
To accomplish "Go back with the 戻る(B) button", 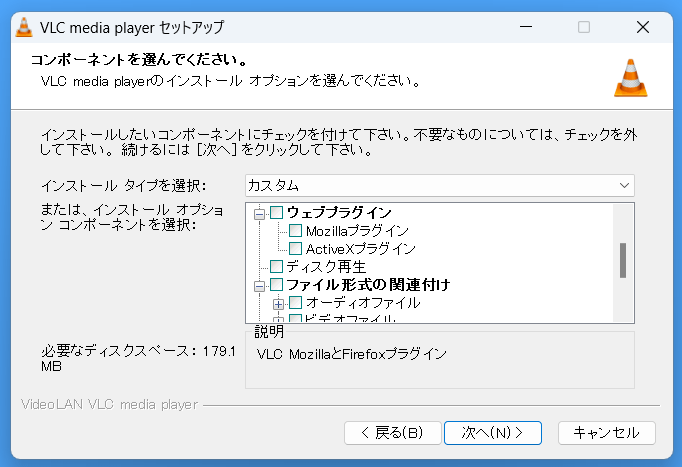I will (393, 433).
